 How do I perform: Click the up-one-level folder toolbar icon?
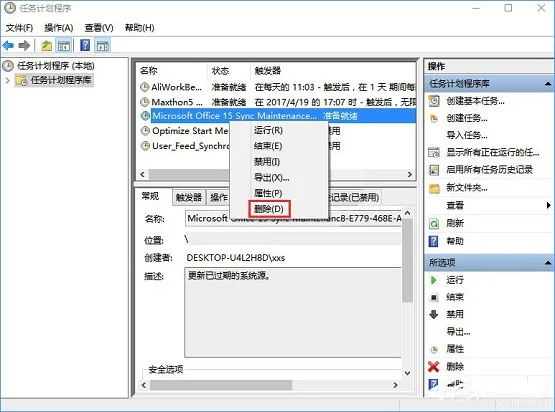(47, 45)
